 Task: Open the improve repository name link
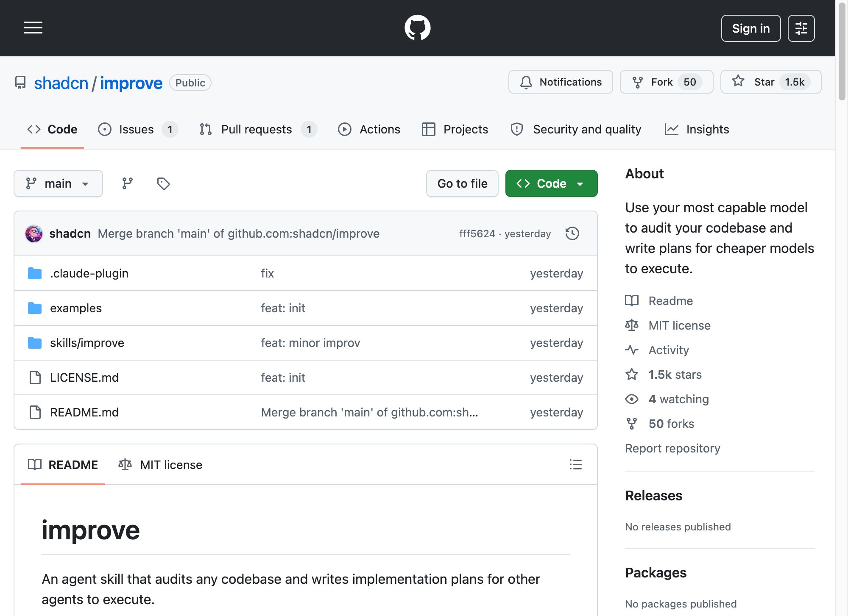coord(131,83)
